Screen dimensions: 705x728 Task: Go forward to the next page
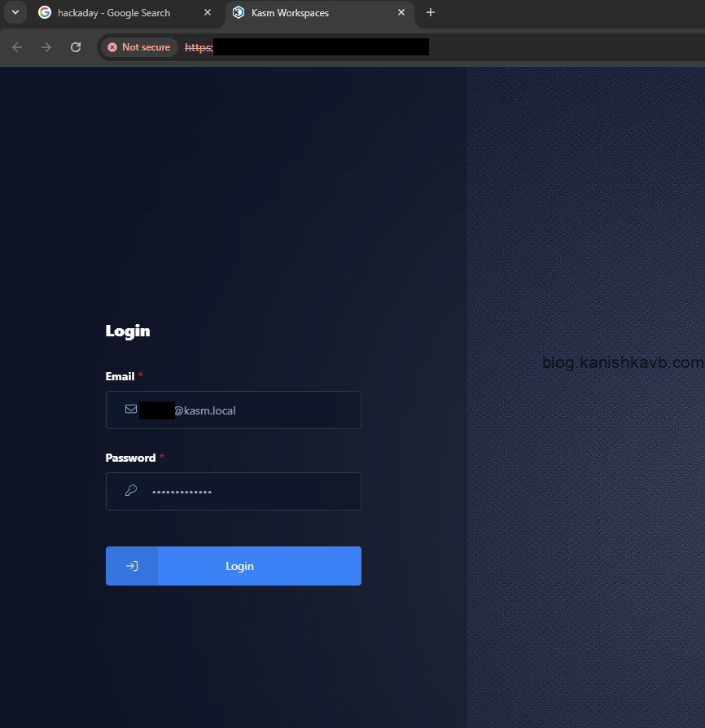[x=46, y=47]
